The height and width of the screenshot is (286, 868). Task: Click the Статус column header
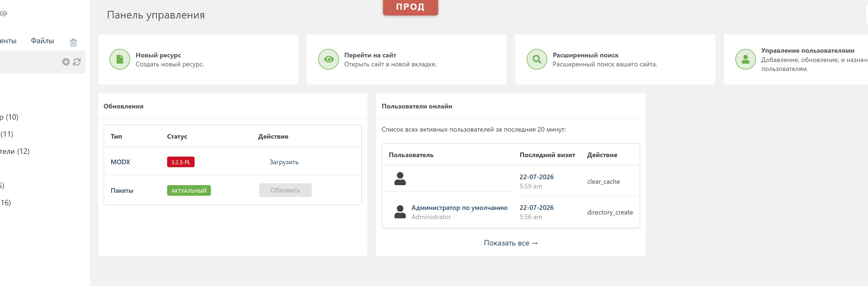point(177,136)
